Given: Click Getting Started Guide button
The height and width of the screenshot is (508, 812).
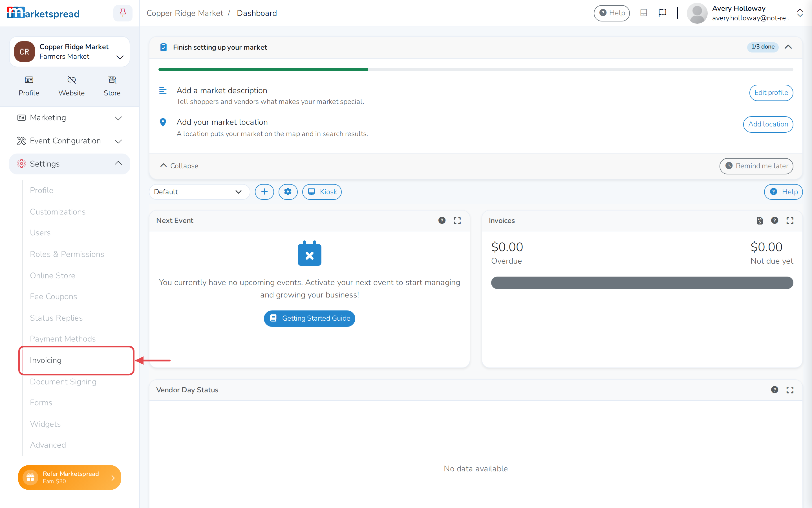Looking at the screenshot, I should point(309,319).
